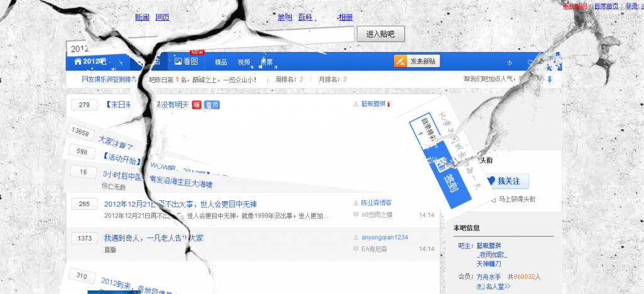Viewport: 644px width, 294px height.
Task: Click reply icon beside o0恋雨之蝶
Action: (356, 214)
